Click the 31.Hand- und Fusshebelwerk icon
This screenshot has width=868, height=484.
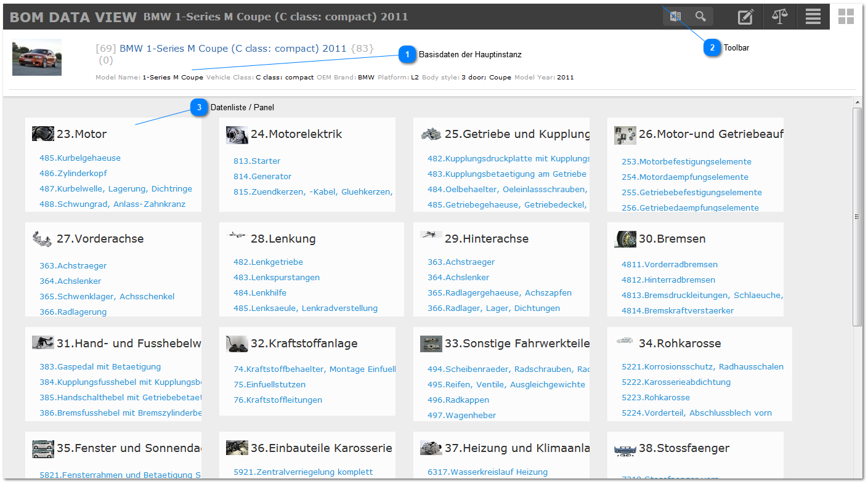(43, 342)
